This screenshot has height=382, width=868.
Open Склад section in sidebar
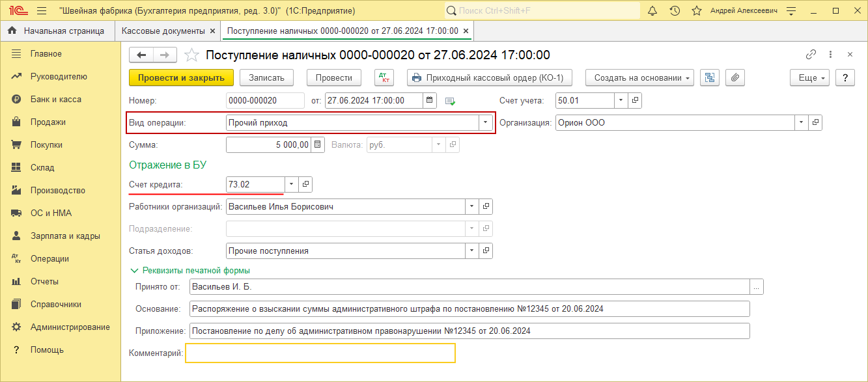[60, 167]
